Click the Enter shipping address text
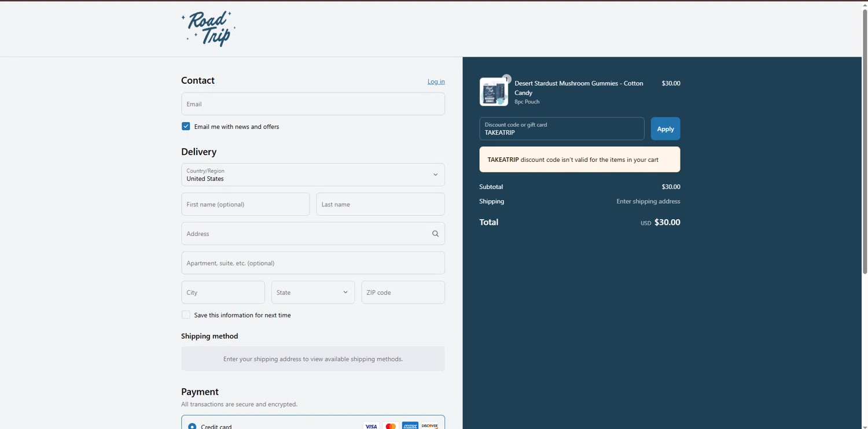The height and width of the screenshot is (429, 868). pyautogui.click(x=648, y=201)
